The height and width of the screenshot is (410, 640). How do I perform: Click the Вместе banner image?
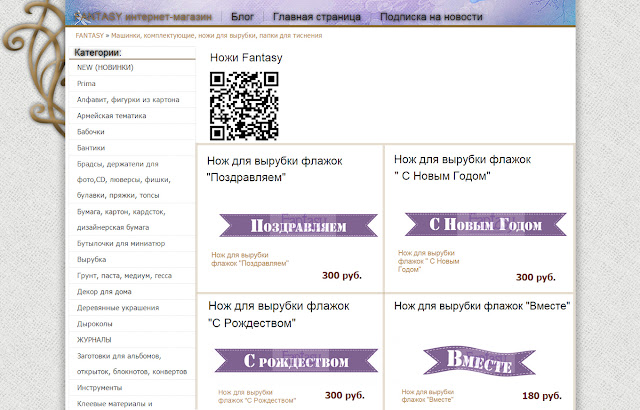coord(479,361)
